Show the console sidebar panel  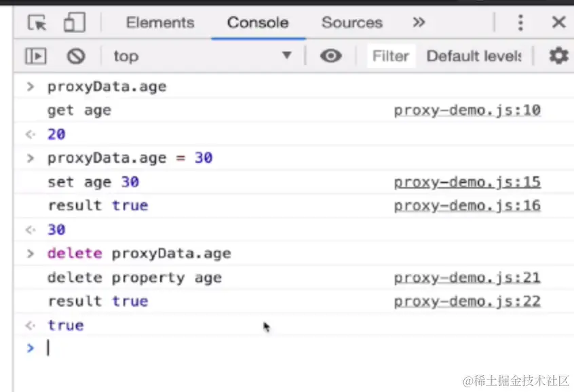(x=36, y=56)
